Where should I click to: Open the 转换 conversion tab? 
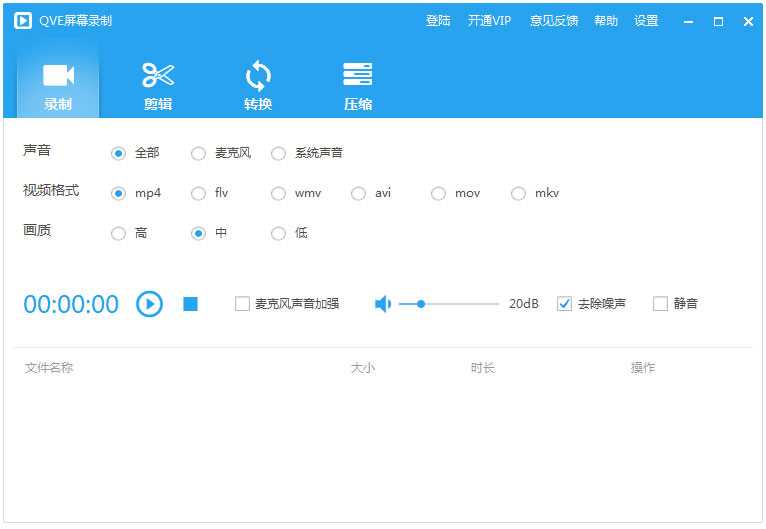tap(258, 86)
